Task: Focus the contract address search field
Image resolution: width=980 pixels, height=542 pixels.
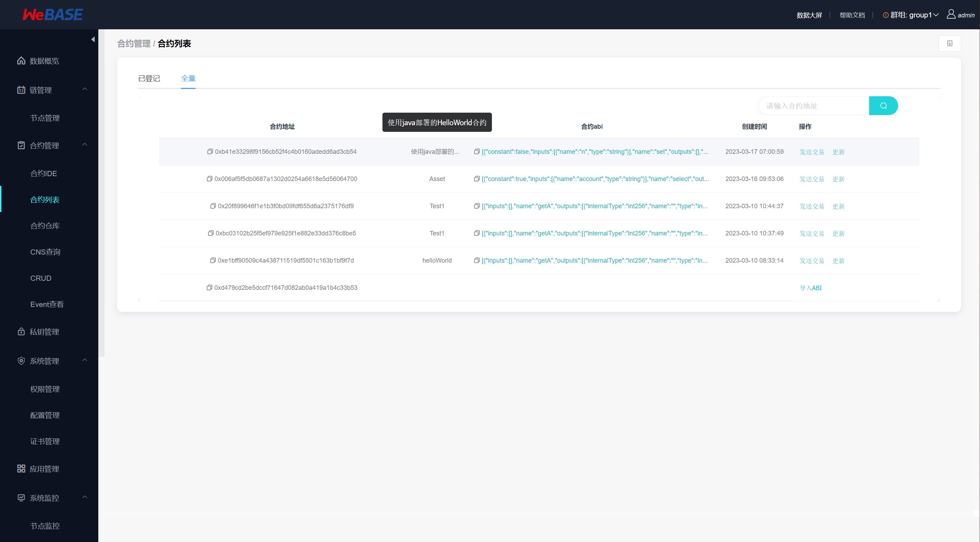Action: 813,106
